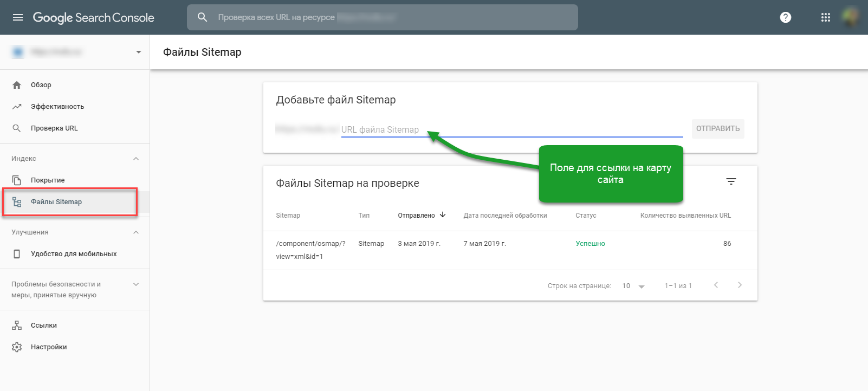Click the Sitemap type cell in row
This screenshot has height=391, width=868.
pyautogui.click(x=371, y=244)
